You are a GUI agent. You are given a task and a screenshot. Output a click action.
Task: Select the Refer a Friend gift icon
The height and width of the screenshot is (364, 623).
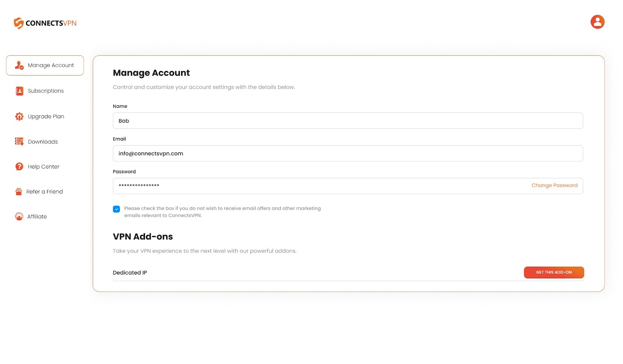pyautogui.click(x=18, y=191)
